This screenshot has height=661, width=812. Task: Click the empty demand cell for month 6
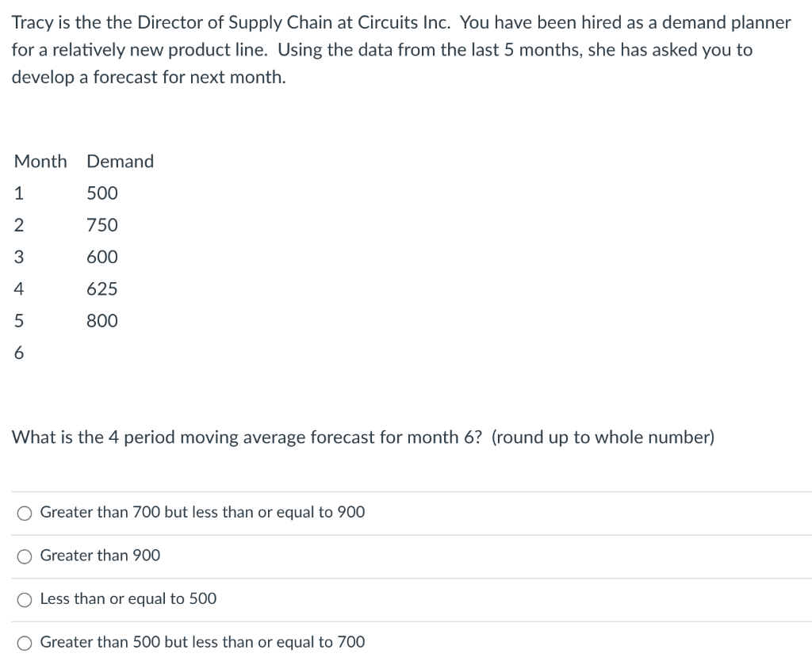(x=101, y=352)
